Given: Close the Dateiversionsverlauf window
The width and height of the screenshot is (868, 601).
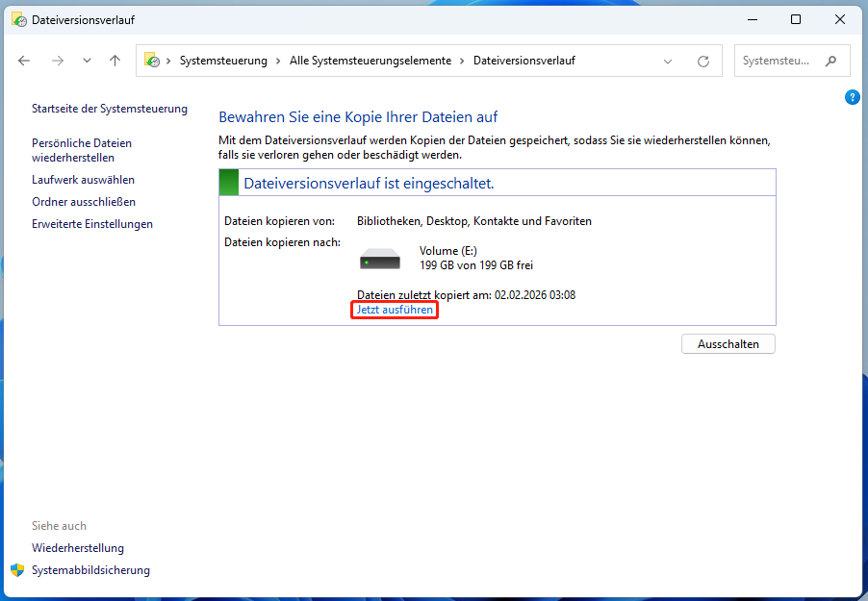Looking at the screenshot, I should [840, 19].
